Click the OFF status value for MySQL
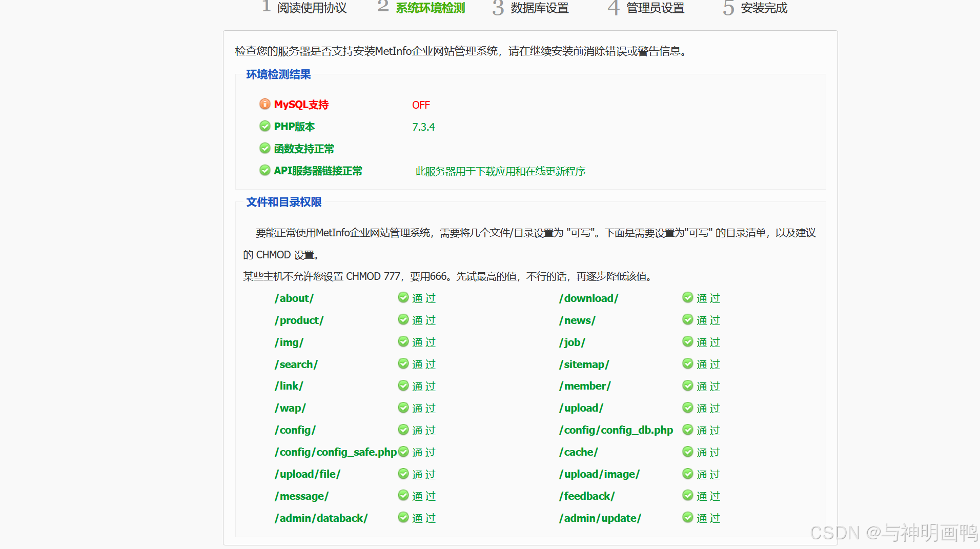980x549 pixels. tap(421, 105)
